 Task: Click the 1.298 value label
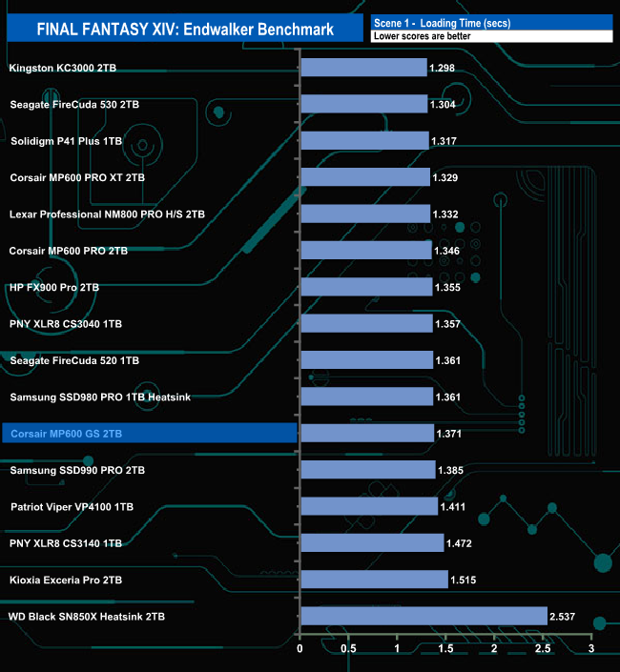(442, 68)
